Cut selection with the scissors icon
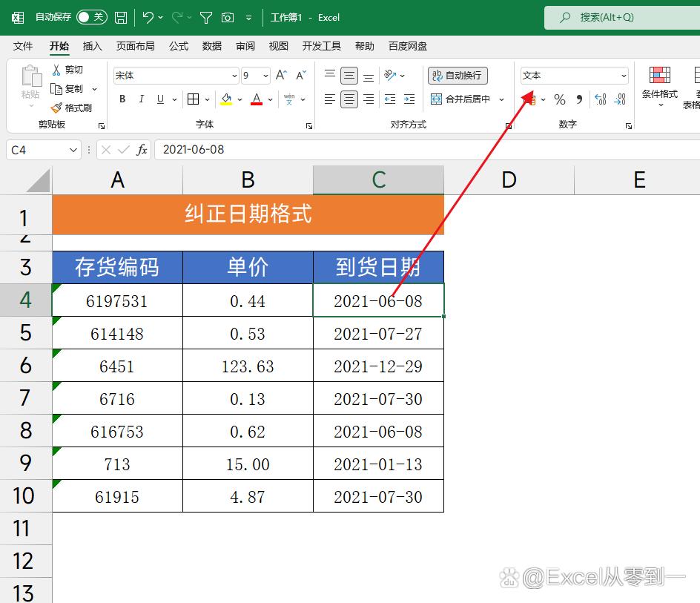The height and width of the screenshot is (603, 700). point(56,70)
